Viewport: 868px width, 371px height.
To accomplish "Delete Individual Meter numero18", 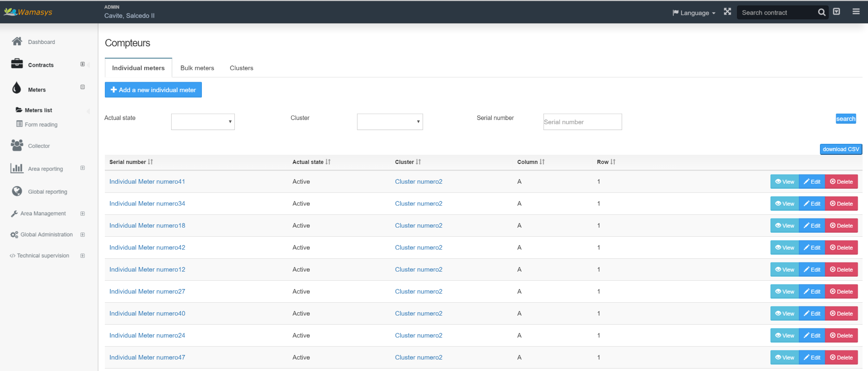I will [x=841, y=226].
